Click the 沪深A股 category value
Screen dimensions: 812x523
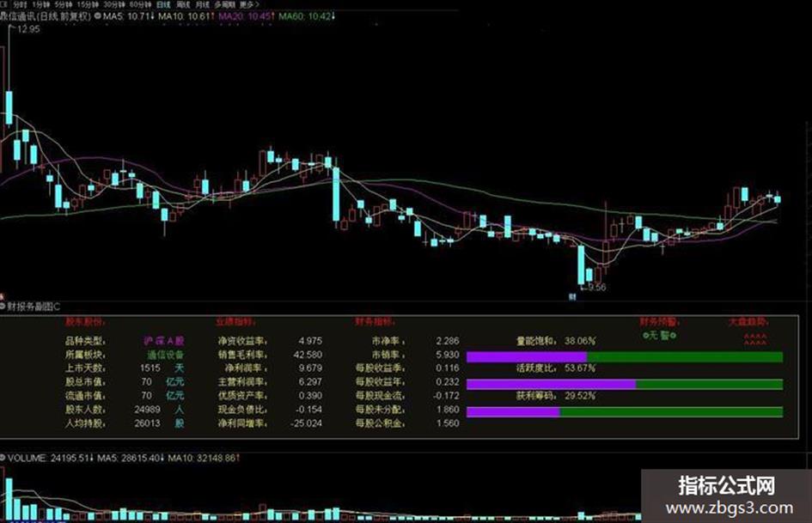(x=163, y=341)
